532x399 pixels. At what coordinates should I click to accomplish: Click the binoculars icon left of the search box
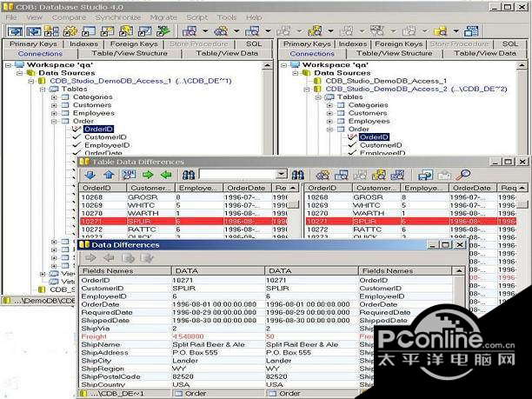[189, 175]
